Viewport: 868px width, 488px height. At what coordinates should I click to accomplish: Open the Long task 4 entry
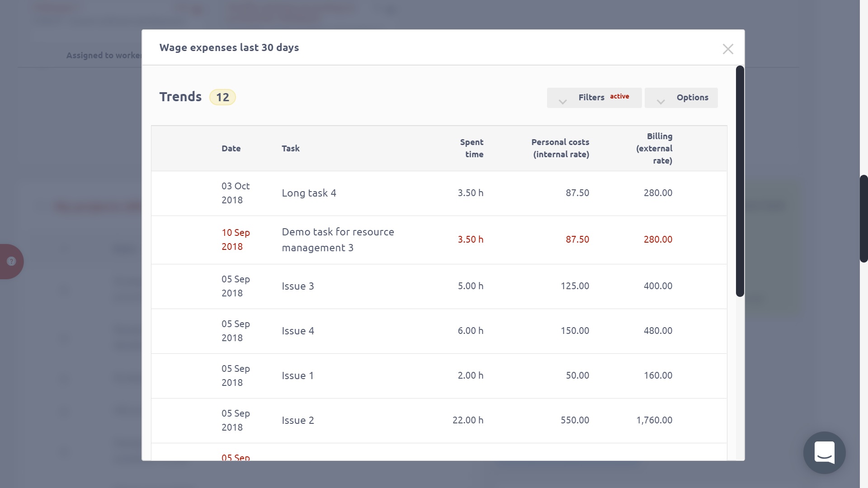pos(309,193)
